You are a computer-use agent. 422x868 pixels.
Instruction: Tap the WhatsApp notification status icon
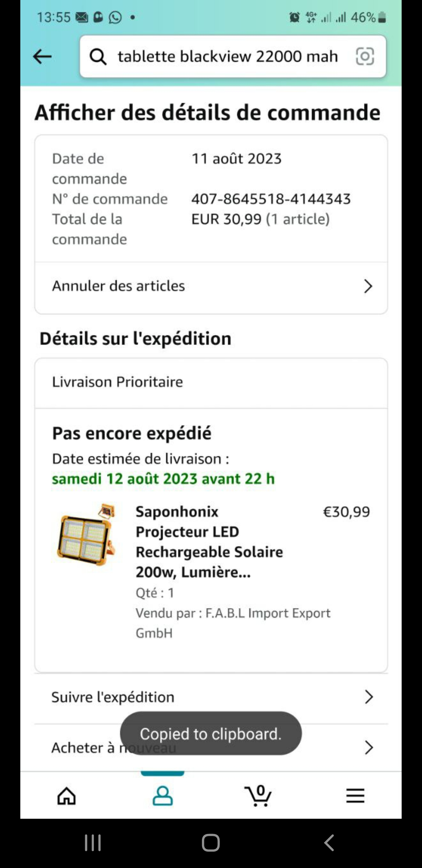tap(115, 17)
